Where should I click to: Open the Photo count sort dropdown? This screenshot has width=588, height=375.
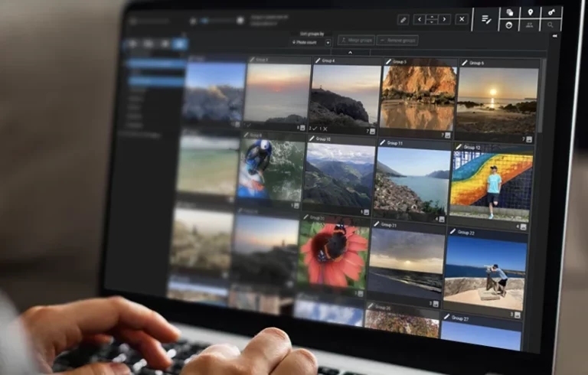pyautogui.click(x=311, y=42)
